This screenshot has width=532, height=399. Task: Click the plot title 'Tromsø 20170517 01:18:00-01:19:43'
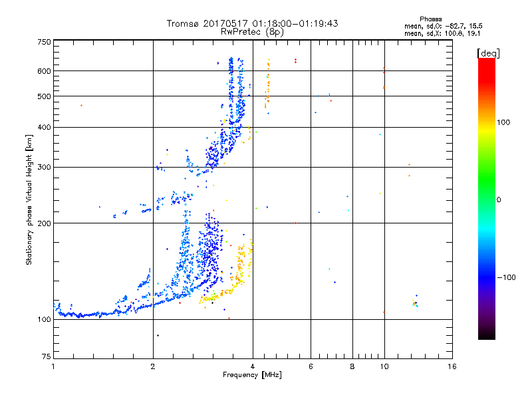coord(252,23)
